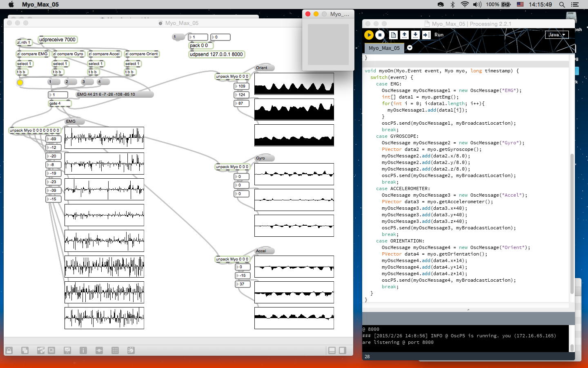The width and height of the screenshot is (588, 368).
Task: Toggle the patcher lock icon
Action: (x=9, y=350)
